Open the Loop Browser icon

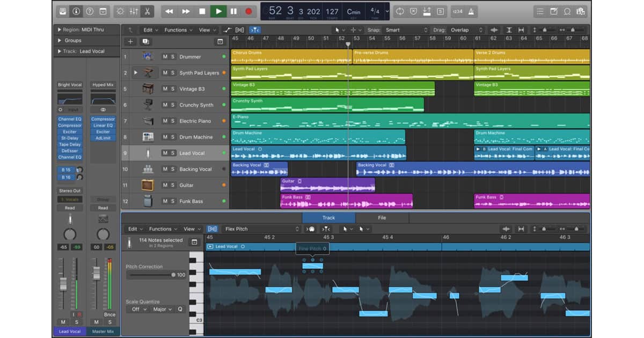tap(567, 11)
